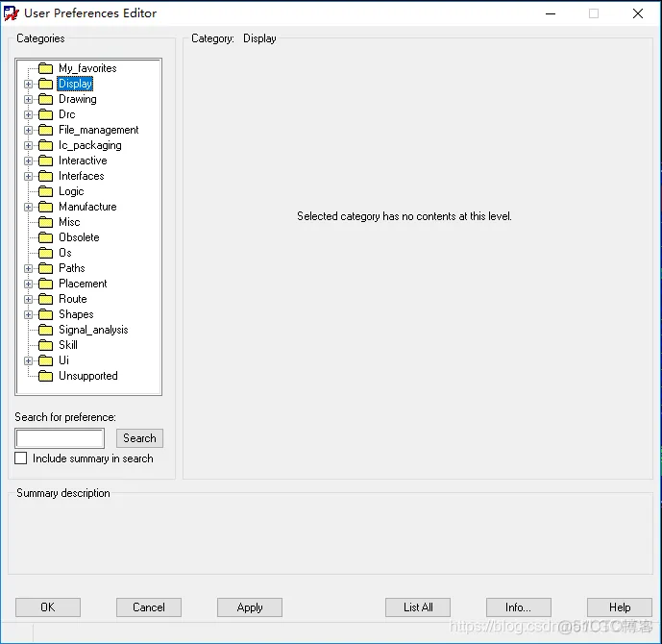Click the Skill folder icon

(45, 345)
